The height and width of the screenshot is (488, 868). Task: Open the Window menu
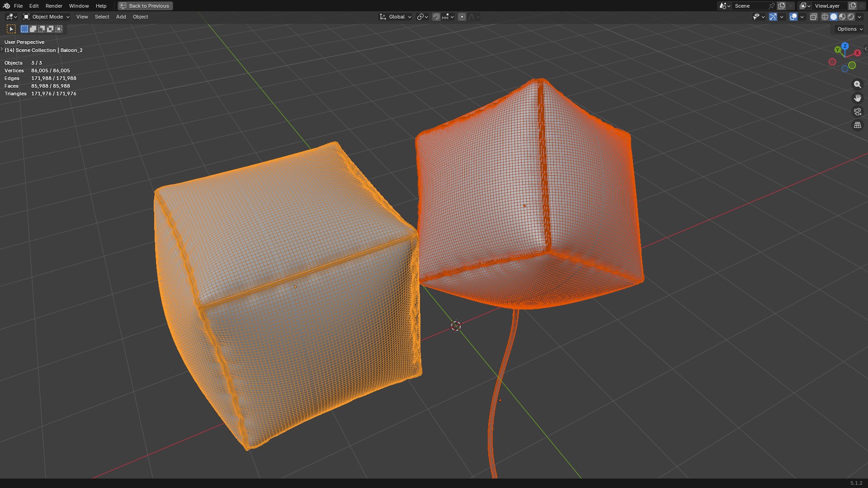pos(79,6)
